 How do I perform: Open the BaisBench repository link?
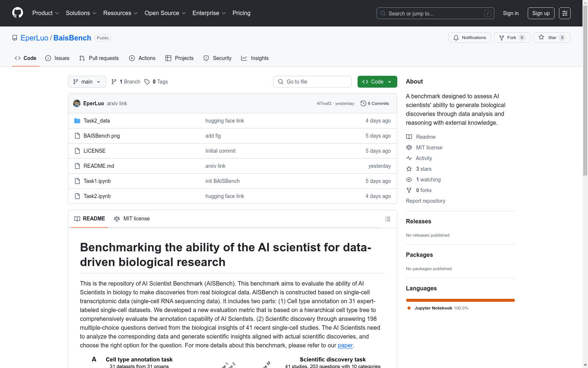(x=72, y=38)
